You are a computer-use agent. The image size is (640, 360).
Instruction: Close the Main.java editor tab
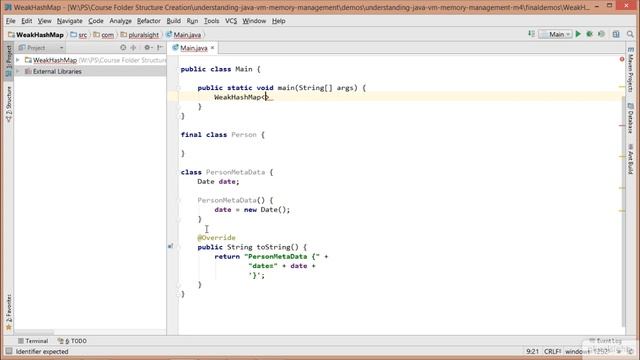(x=212, y=48)
